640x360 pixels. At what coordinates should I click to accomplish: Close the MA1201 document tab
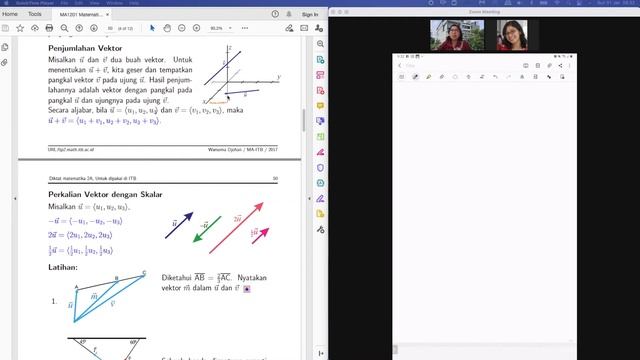click(x=107, y=14)
